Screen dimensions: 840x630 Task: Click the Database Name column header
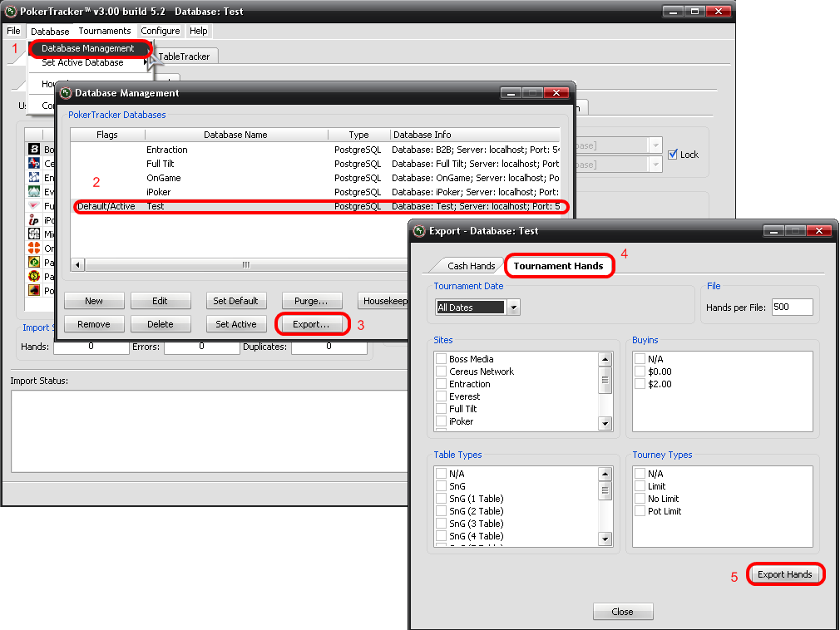click(x=235, y=135)
